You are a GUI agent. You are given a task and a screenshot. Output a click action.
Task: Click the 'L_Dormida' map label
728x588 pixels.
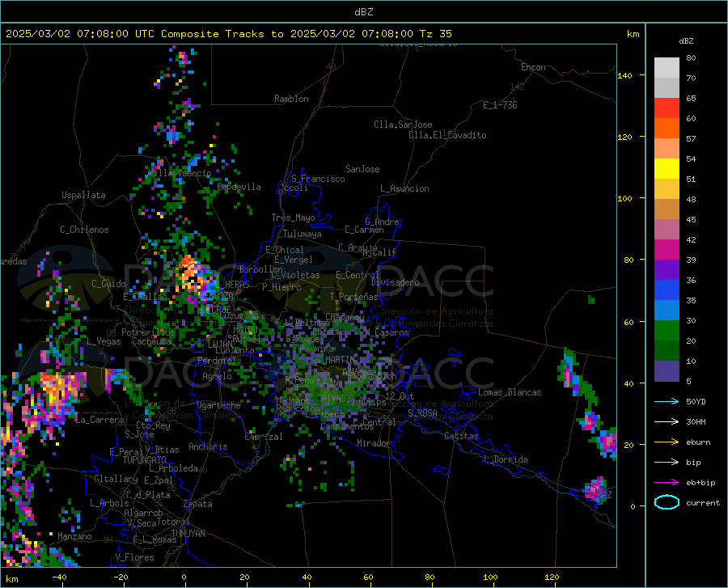pyautogui.click(x=505, y=459)
